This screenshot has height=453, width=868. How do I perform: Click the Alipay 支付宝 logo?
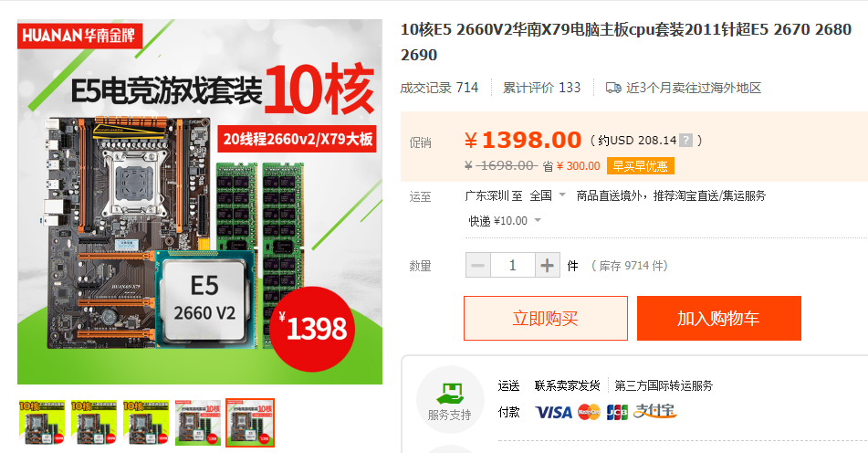(x=654, y=411)
